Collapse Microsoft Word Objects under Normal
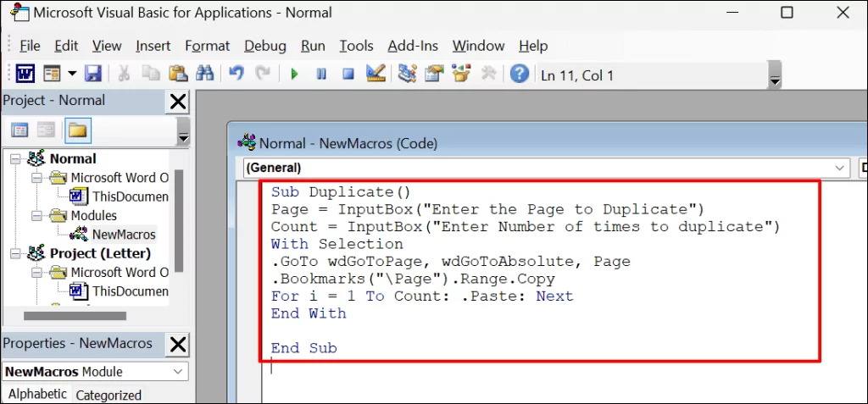Screen dimensions: 868x404 click(36, 178)
